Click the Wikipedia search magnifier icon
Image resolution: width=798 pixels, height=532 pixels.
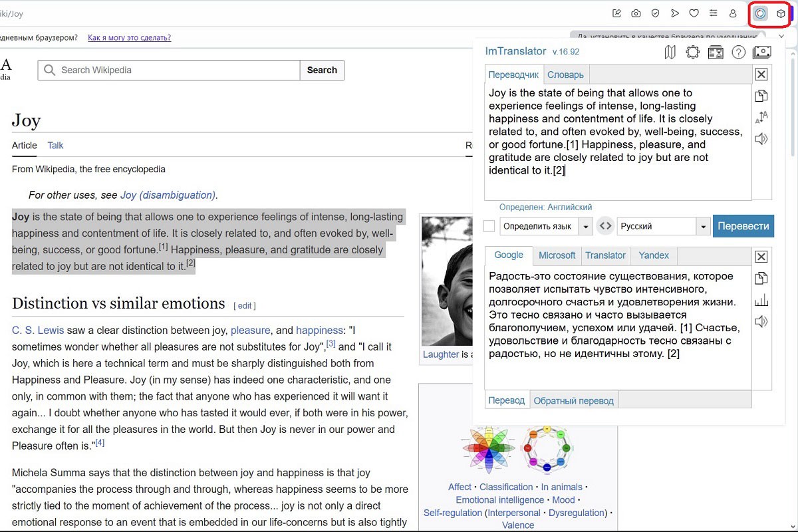click(49, 70)
